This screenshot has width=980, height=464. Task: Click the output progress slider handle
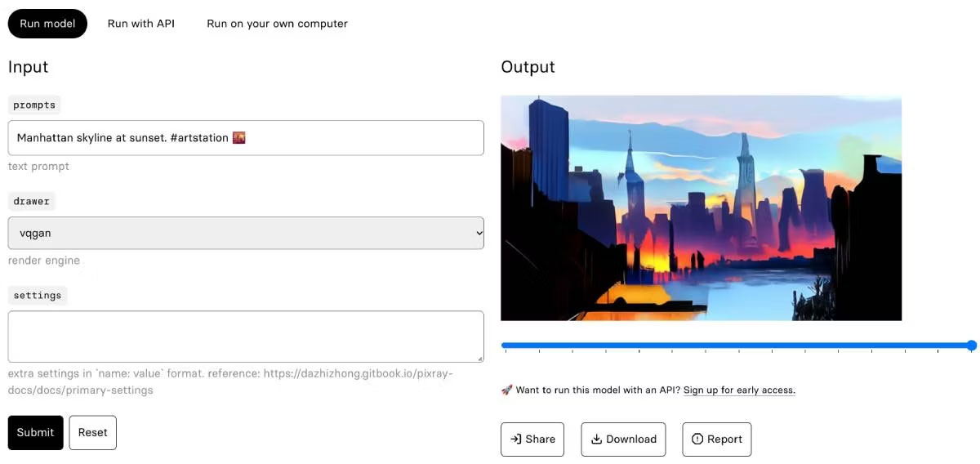[972, 346]
